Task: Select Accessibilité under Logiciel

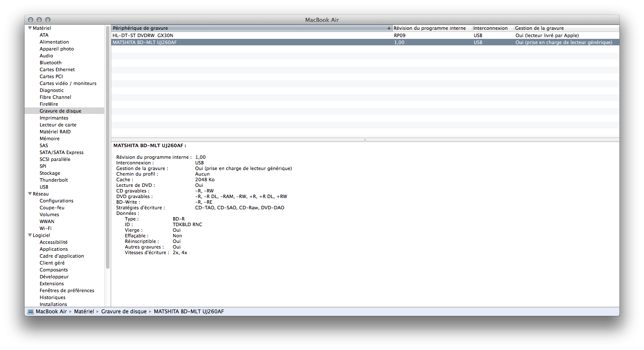Action: click(53, 242)
